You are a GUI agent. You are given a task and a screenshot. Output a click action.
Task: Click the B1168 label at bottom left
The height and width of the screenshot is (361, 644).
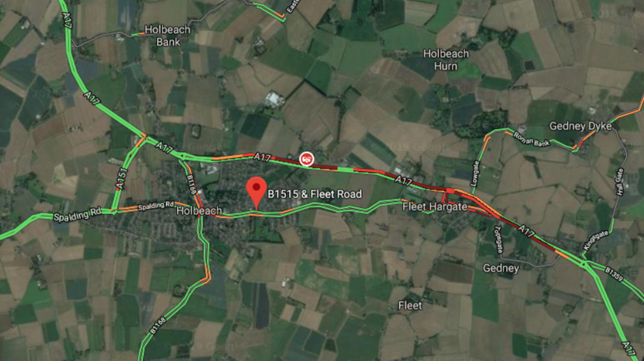[158, 326]
